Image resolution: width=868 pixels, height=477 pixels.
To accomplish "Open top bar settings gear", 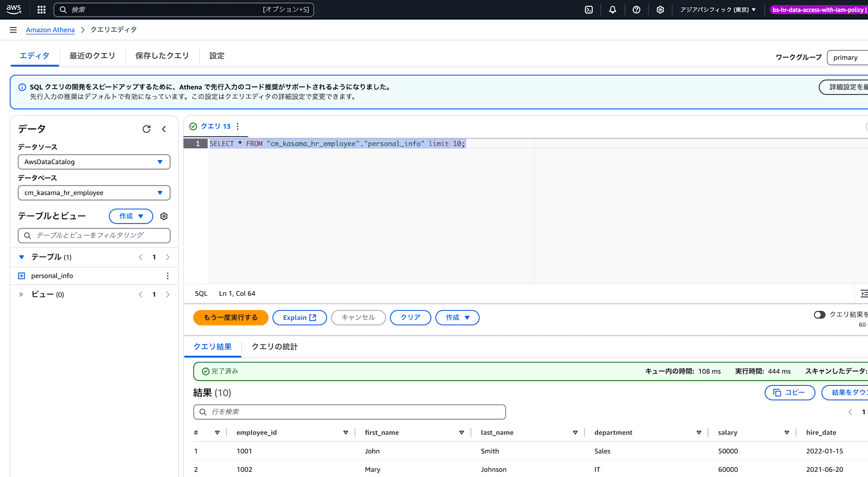I will tap(660, 10).
